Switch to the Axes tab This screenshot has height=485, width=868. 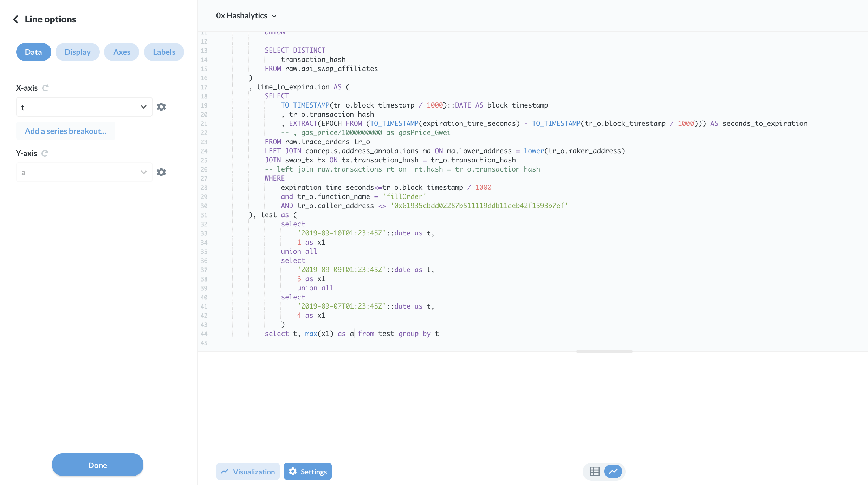[x=122, y=52]
